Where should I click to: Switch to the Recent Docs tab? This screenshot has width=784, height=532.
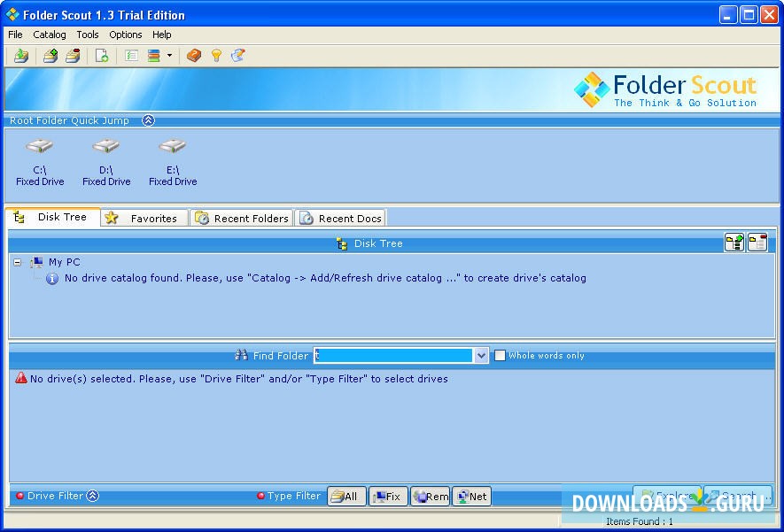coord(340,219)
